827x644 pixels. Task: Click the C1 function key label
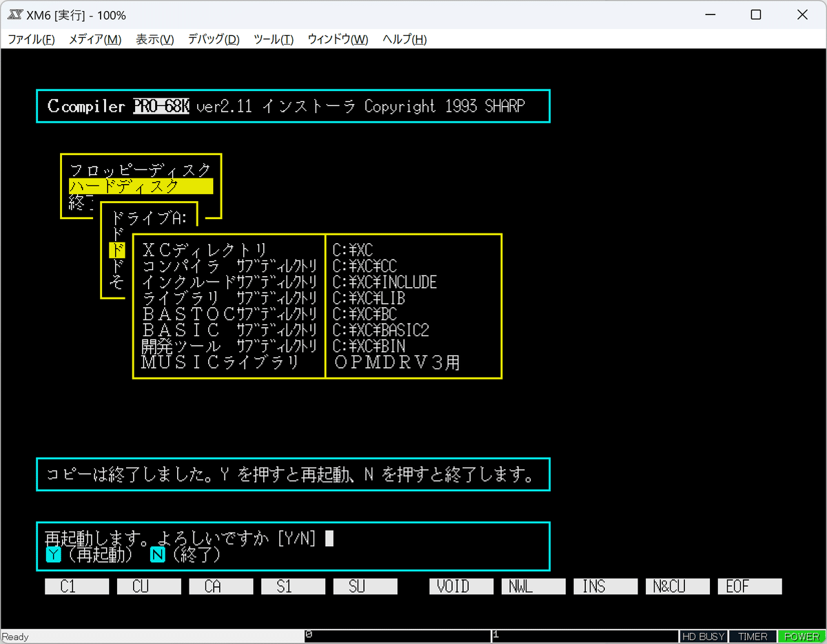pyautogui.click(x=77, y=587)
